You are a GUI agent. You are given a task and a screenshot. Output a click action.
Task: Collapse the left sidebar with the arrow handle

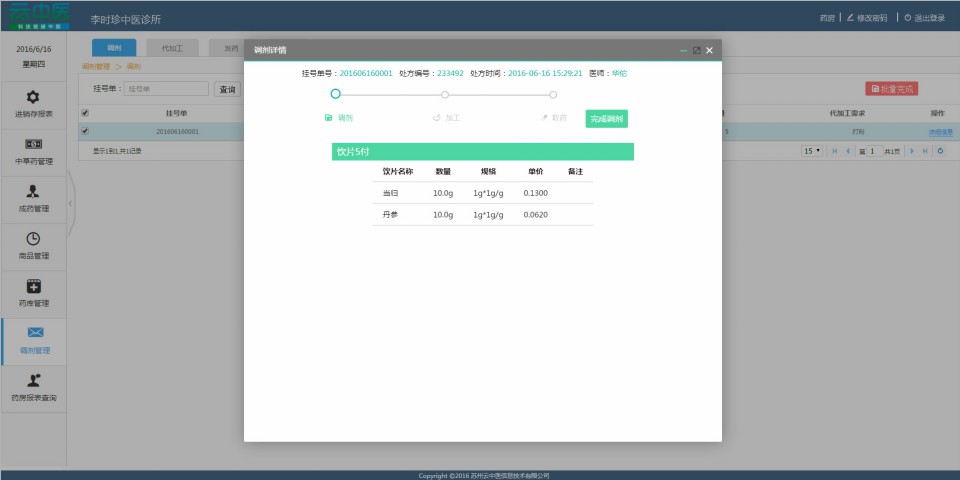click(70, 204)
